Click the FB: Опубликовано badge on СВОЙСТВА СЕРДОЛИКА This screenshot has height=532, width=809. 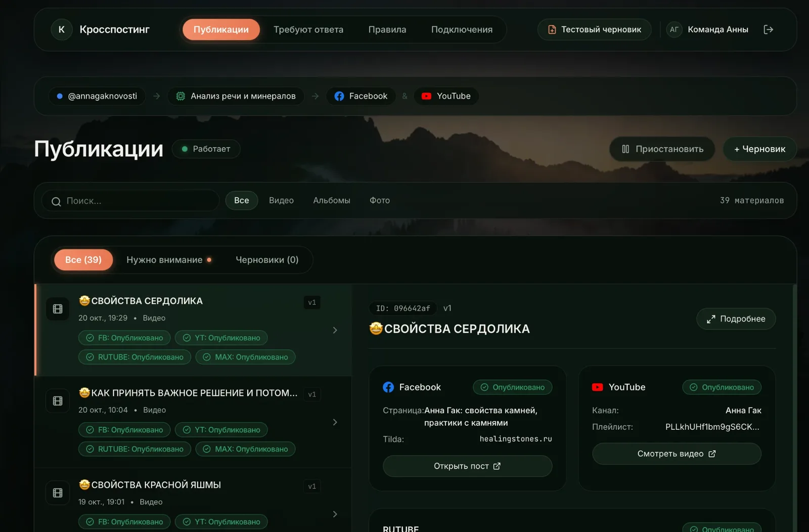click(124, 338)
